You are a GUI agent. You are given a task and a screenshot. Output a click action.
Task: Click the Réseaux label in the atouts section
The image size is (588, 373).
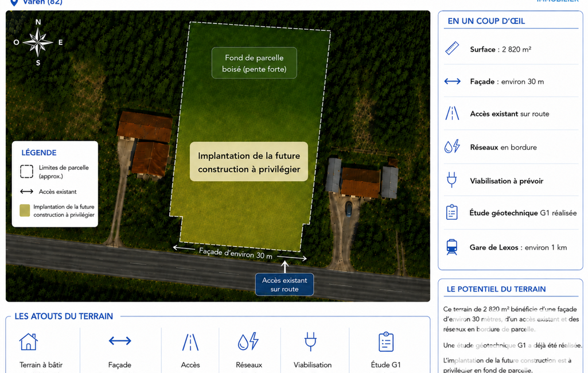(249, 365)
